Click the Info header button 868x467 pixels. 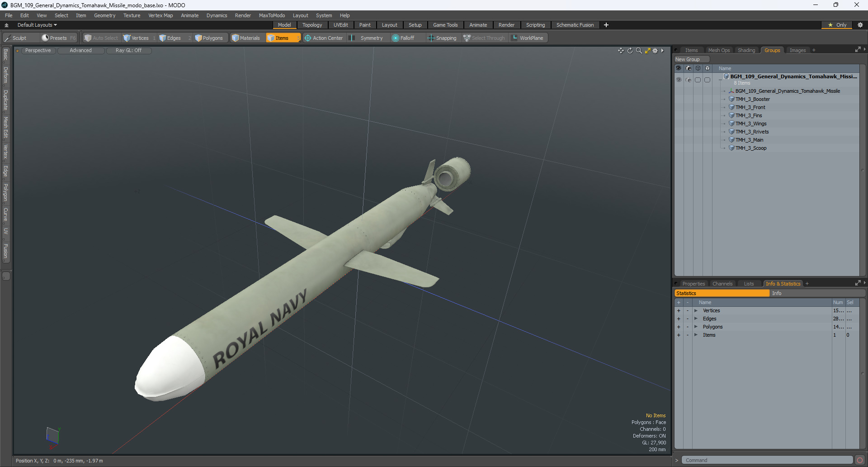tap(817, 293)
